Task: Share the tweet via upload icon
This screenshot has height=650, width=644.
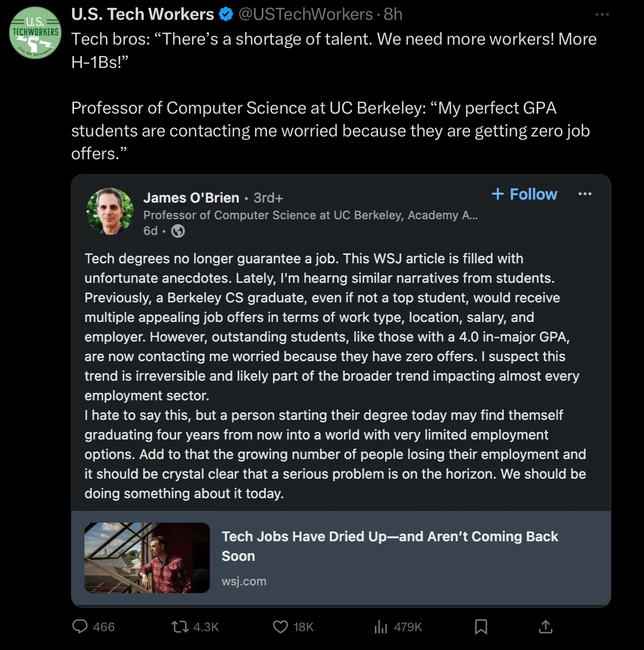Action: [x=545, y=627]
